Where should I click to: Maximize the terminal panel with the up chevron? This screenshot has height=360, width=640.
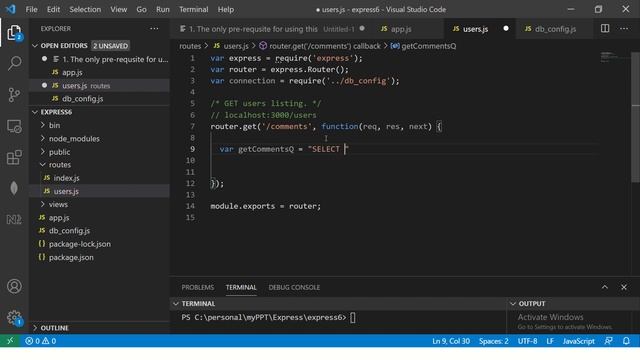click(x=605, y=287)
